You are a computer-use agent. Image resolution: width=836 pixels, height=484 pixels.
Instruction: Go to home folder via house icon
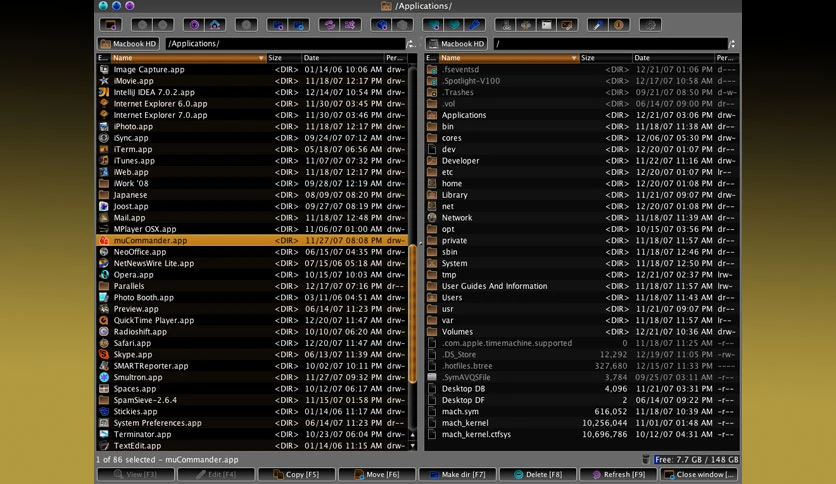point(215,25)
